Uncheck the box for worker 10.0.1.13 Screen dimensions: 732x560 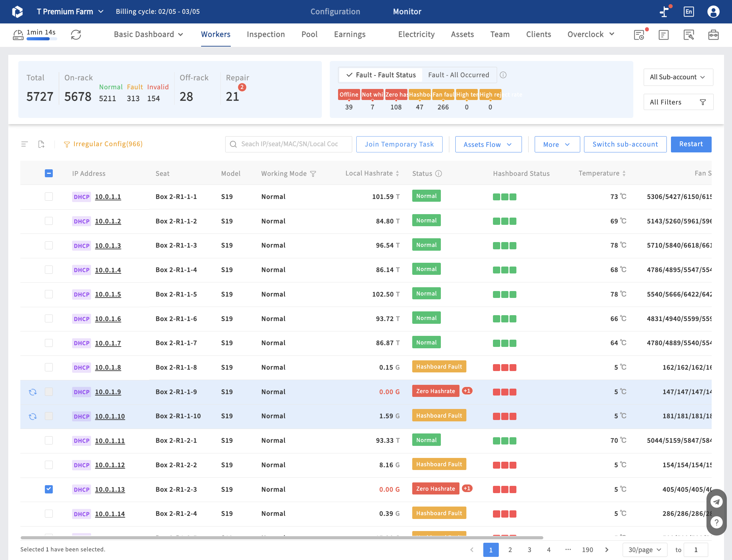point(49,489)
